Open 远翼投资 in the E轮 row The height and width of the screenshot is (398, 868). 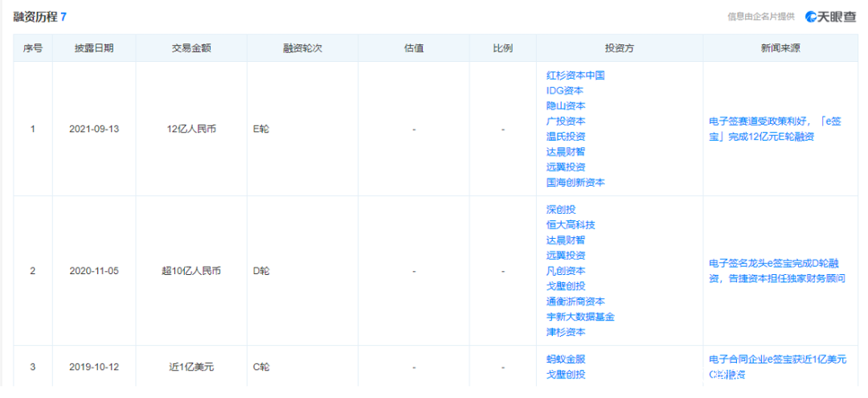pos(566,166)
